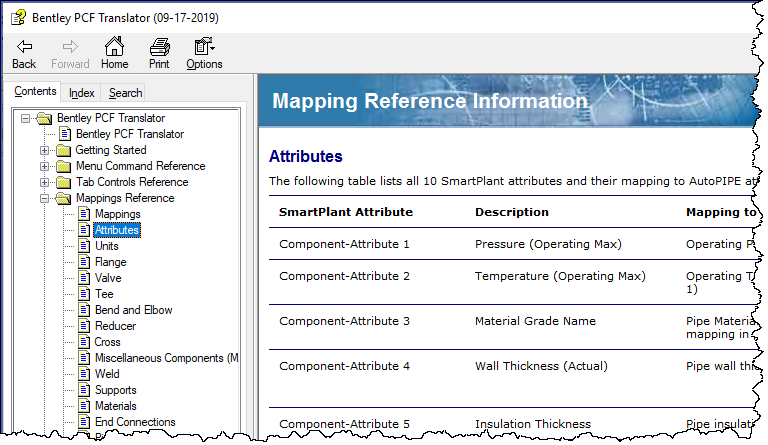The image size is (768, 445).
Task: Select the Getting Started tree label
Action: [x=111, y=150]
